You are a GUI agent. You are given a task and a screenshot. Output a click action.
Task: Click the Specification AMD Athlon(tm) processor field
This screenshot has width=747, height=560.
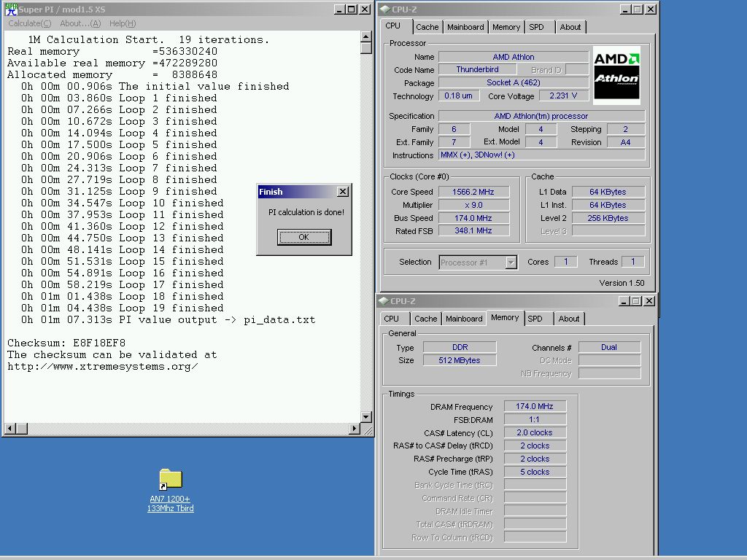point(542,116)
